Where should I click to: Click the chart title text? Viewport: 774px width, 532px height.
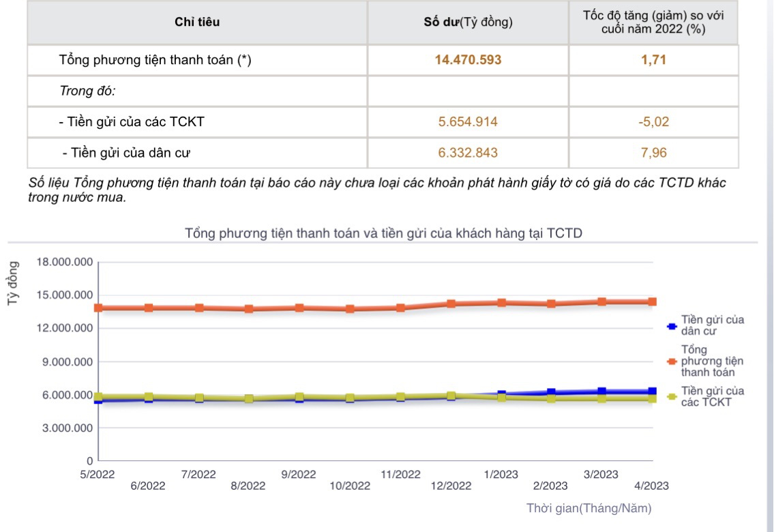383,233
